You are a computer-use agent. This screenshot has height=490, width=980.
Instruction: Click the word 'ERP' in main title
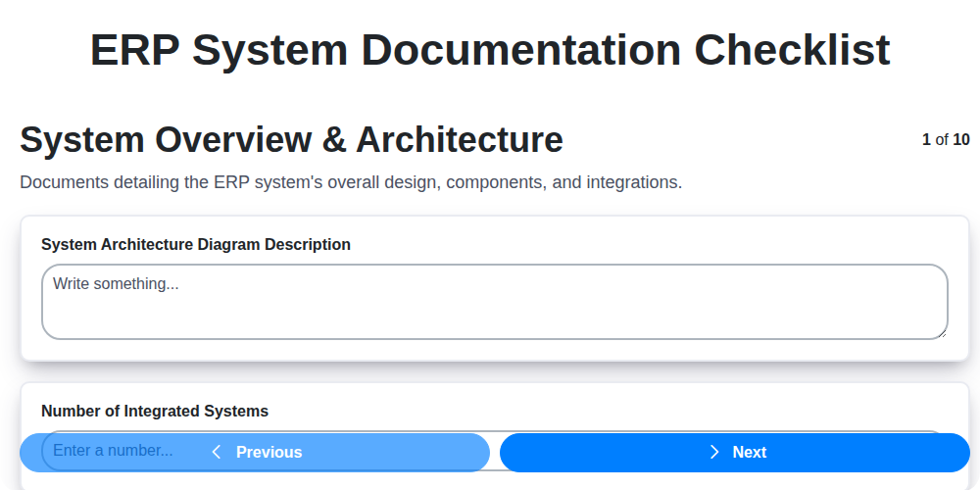(133, 50)
